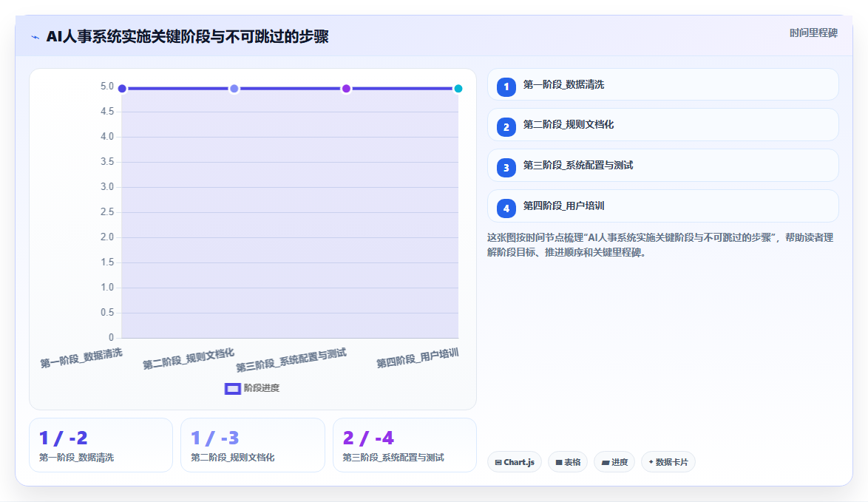Toggle the 阶段进度 legend swatch
The width and height of the screenshot is (868, 502).
click(232, 389)
